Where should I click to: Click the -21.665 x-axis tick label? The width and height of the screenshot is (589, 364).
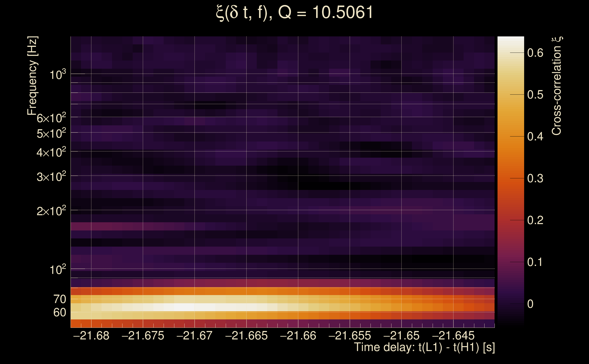pos(246,336)
